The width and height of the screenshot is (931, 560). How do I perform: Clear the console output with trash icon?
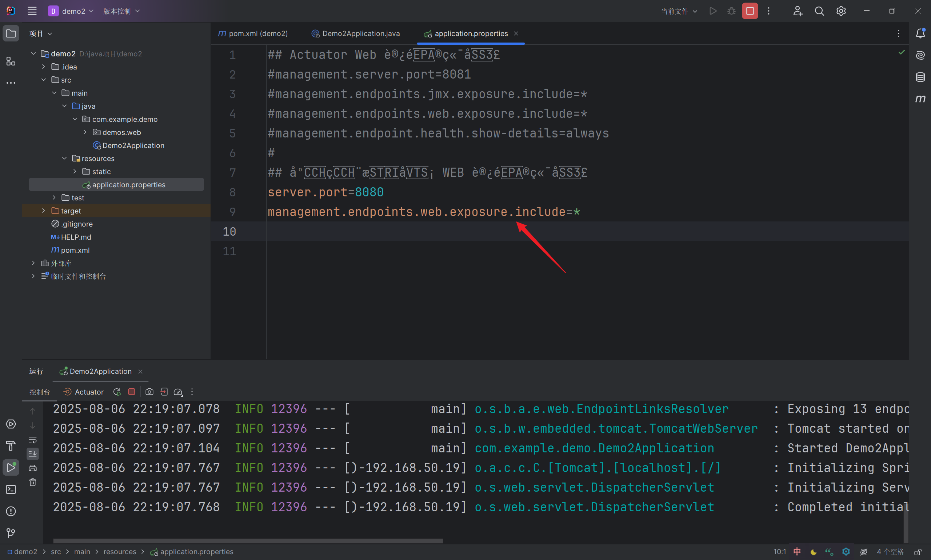33,482
